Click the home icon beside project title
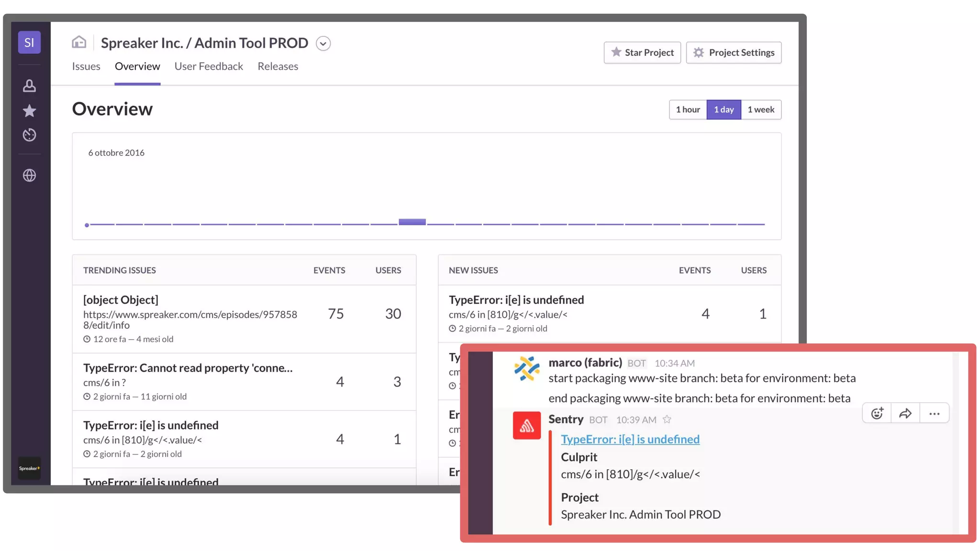Image resolution: width=980 pixels, height=551 pixels. tap(79, 43)
